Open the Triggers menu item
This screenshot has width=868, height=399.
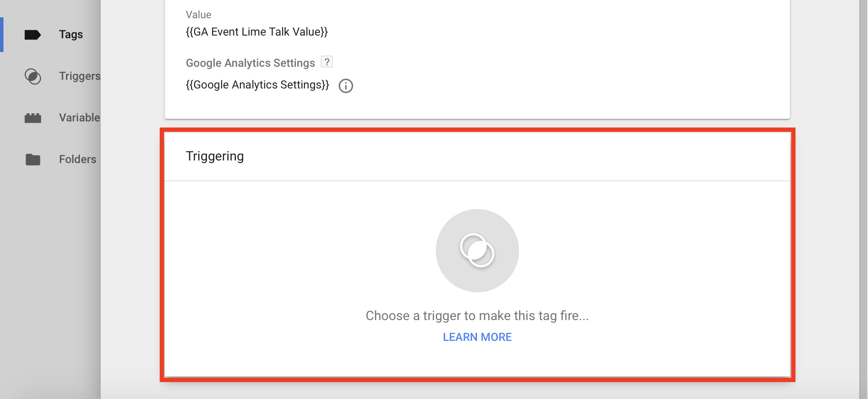tap(80, 76)
